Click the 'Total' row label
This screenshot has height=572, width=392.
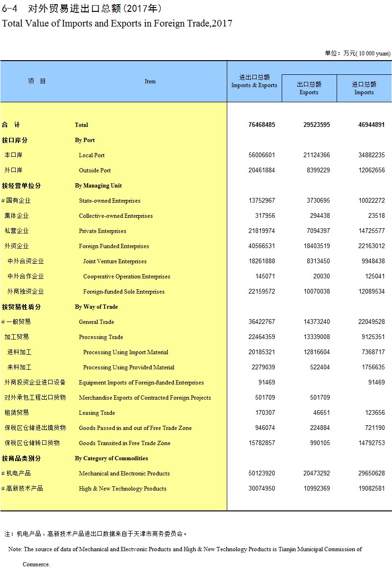point(81,125)
